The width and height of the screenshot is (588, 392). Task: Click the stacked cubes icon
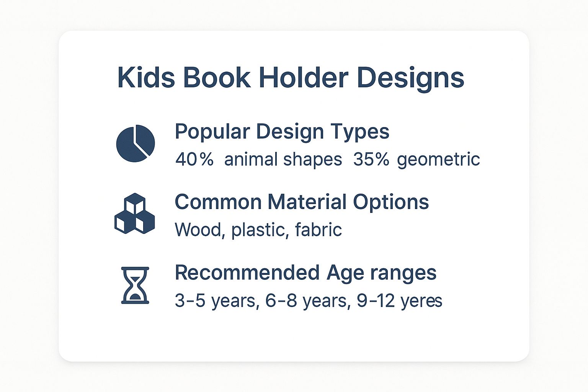tap(135, 213)
